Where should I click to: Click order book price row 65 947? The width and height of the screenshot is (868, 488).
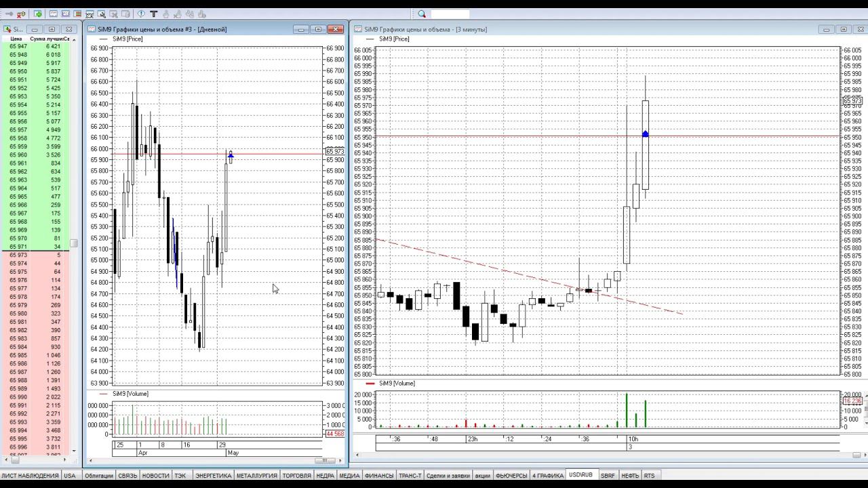pos(35,46)
